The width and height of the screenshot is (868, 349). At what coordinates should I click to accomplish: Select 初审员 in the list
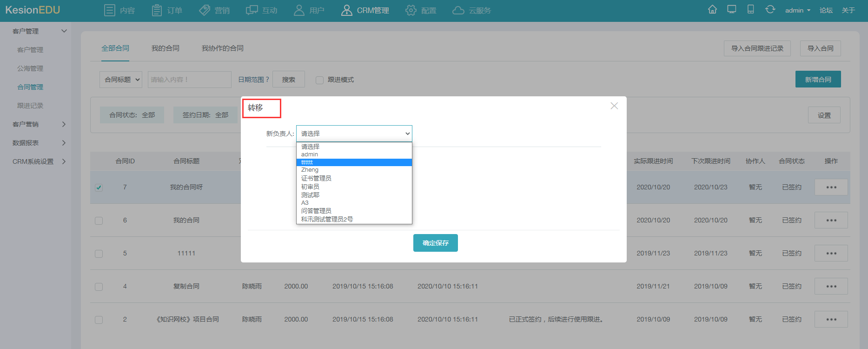coord(354,187)
